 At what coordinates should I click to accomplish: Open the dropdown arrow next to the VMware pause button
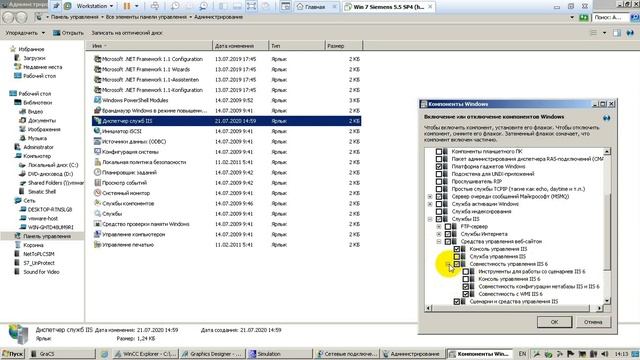[x=136, y=6]
